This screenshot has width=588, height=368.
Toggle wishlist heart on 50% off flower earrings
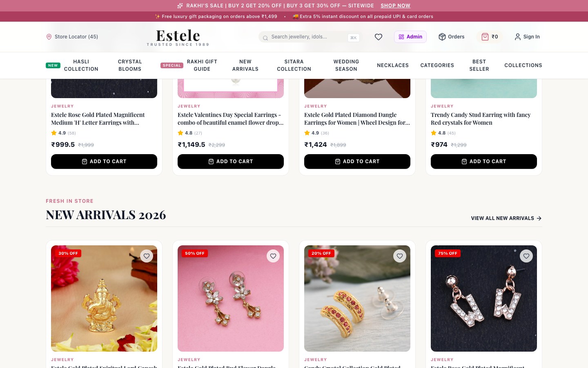tap(273, 256)
